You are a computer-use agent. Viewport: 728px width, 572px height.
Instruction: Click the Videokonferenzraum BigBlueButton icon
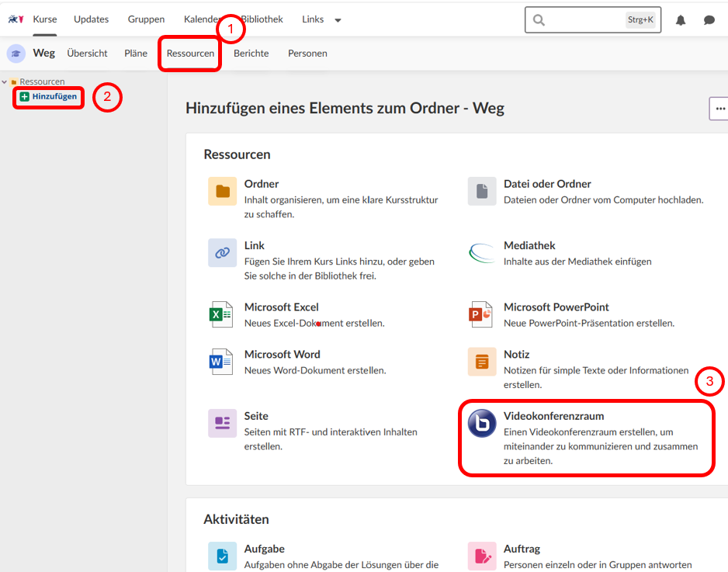pos(481,424)
